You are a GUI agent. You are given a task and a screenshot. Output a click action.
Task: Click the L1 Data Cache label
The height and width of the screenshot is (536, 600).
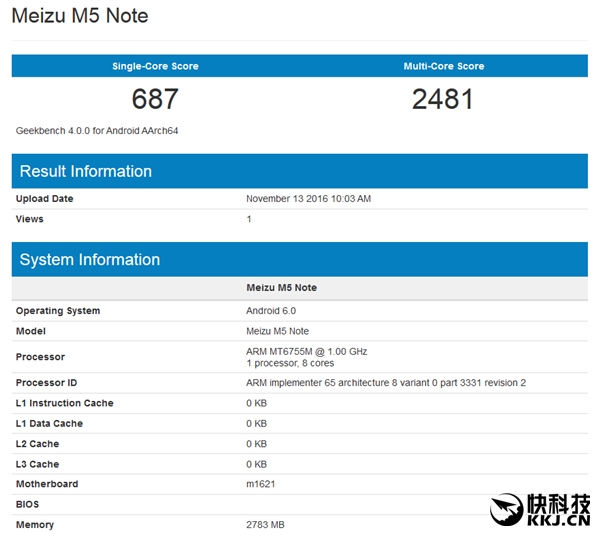[x=49, y=424]
